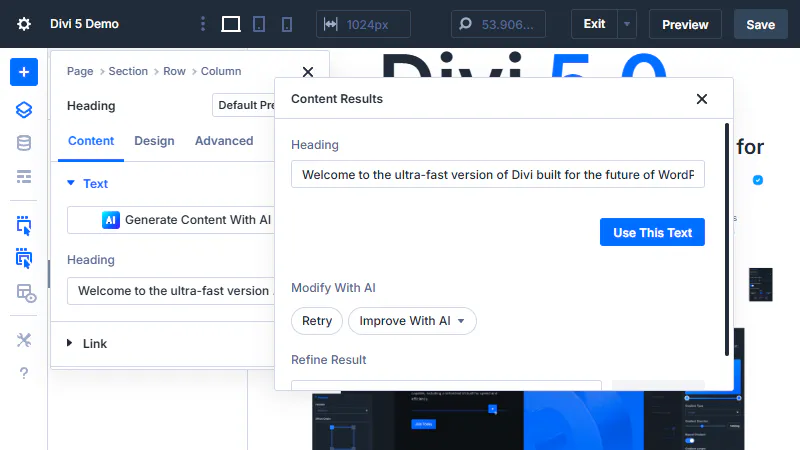Switch to tablet view icon
This screenshot has height=450, width=800.
[x=259, y=24]
